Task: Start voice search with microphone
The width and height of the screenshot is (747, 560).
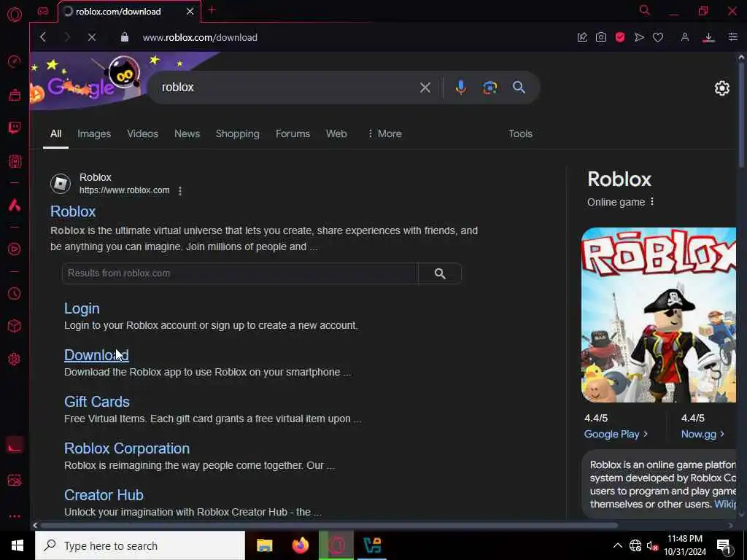Action: (461, 87)
